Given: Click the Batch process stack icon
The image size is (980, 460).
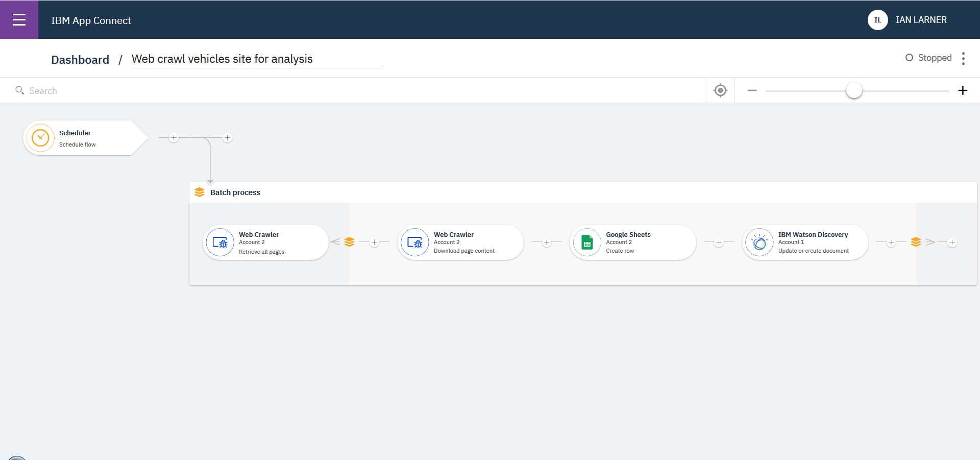Looking at the screenshot, I should click(200, 192).
